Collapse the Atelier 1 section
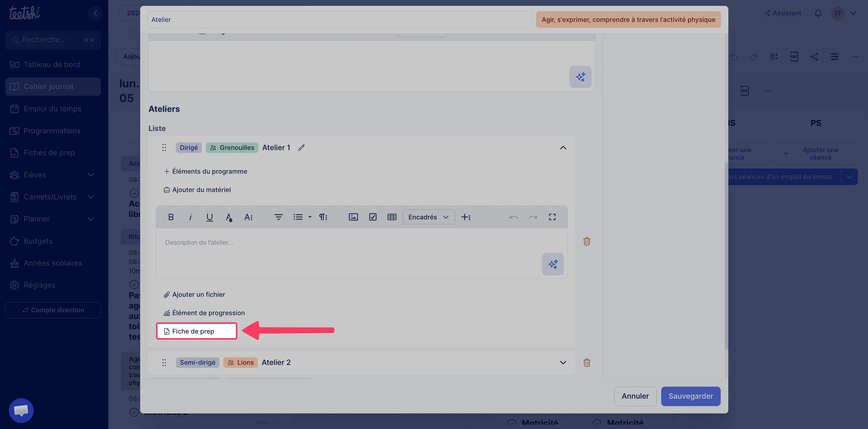Viewport: 868px width, 429px height. (x=563, y=148)
